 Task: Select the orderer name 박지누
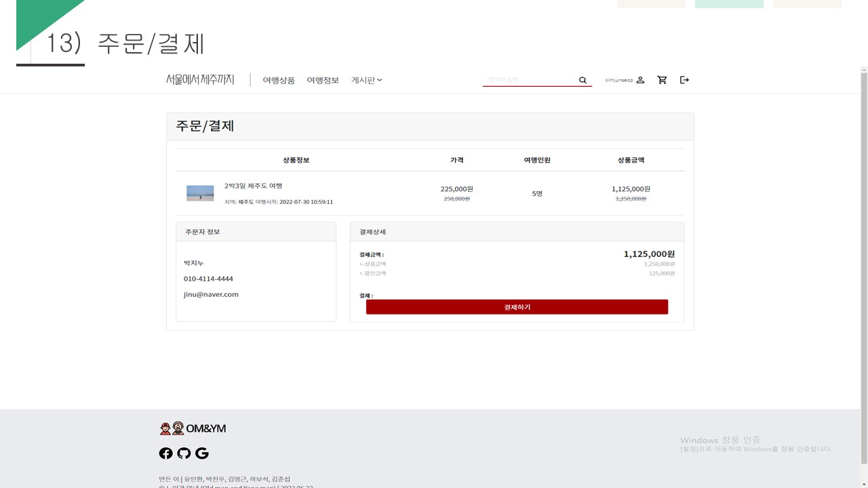tap(193, 263)
